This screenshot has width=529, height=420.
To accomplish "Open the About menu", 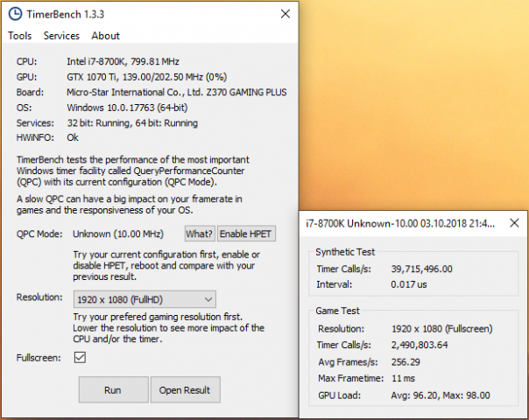I will point(105,36).
